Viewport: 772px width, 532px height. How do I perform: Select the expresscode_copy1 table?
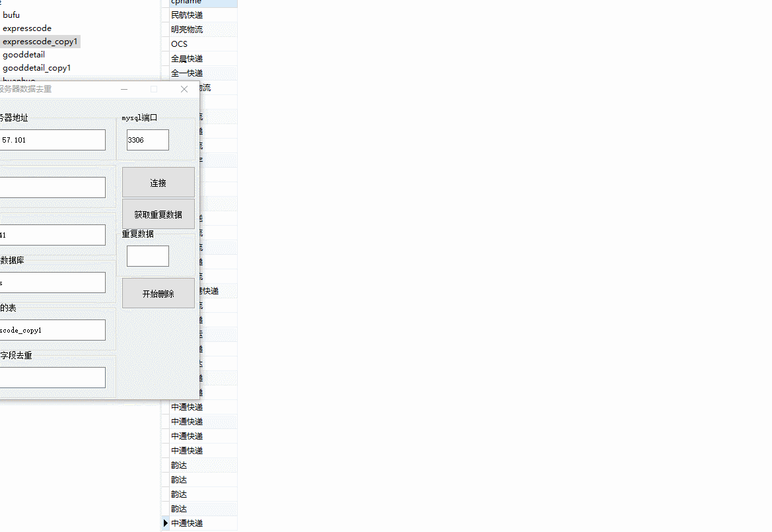(x=40, y=42)
